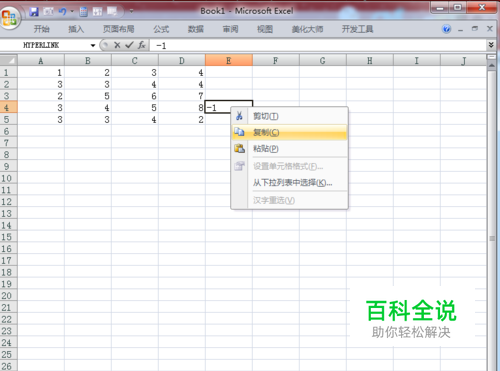Click the Undo arrow icon
This screenshot has width=500, height=371.
pyautogui.click(x=62, y=12)
